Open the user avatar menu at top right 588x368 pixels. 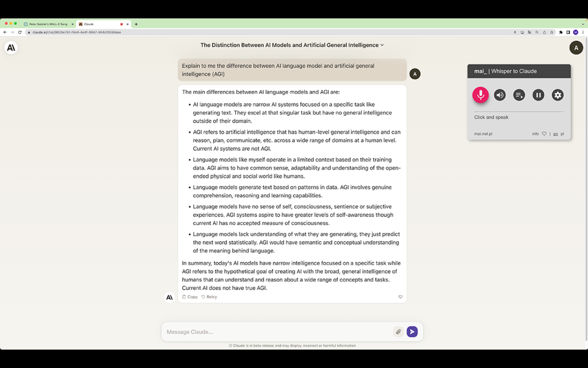point(577,48)
